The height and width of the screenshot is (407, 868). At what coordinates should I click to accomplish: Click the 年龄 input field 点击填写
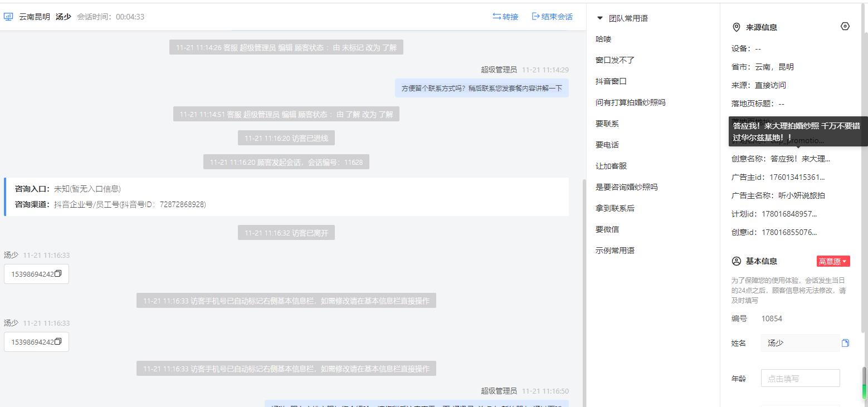(800, 379)
